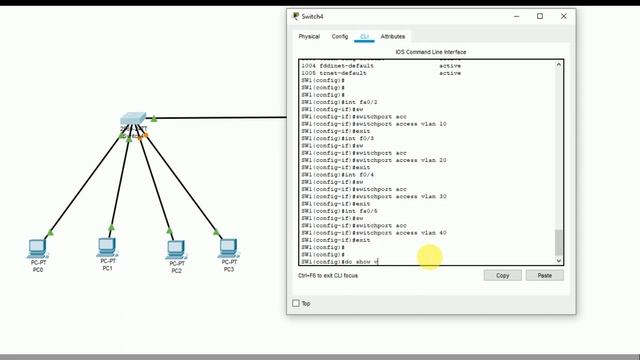Image resolution: width=640 pixels, height=360 pixels.
Task: Click the 'int fa0/5' command line
Action: click(x=339, y=211)
